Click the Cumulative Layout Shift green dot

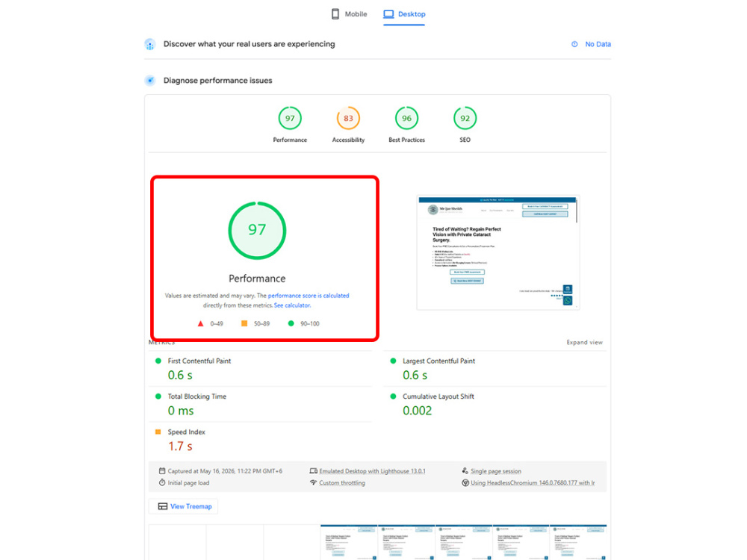(393, 396)
